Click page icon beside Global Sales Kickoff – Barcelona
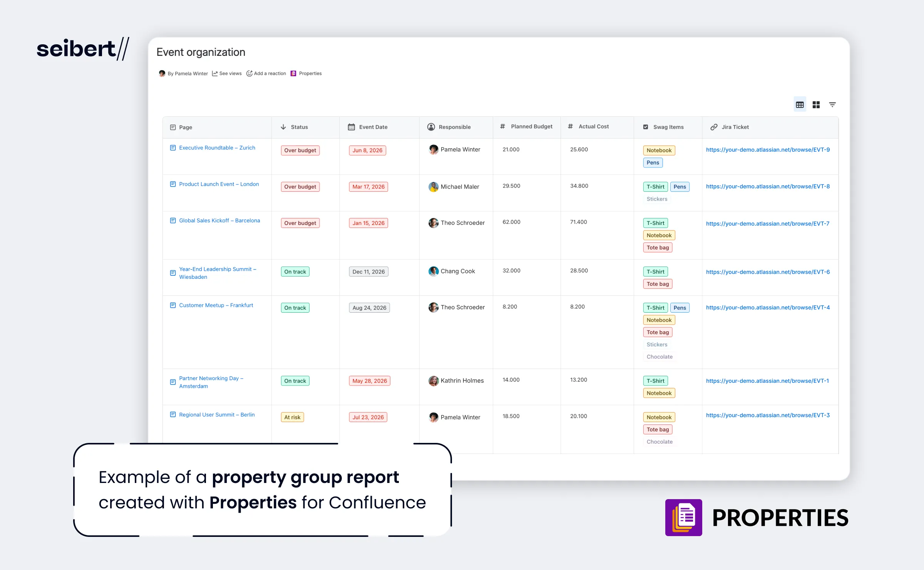Screen dimensions: 924x570 (173, 221)
